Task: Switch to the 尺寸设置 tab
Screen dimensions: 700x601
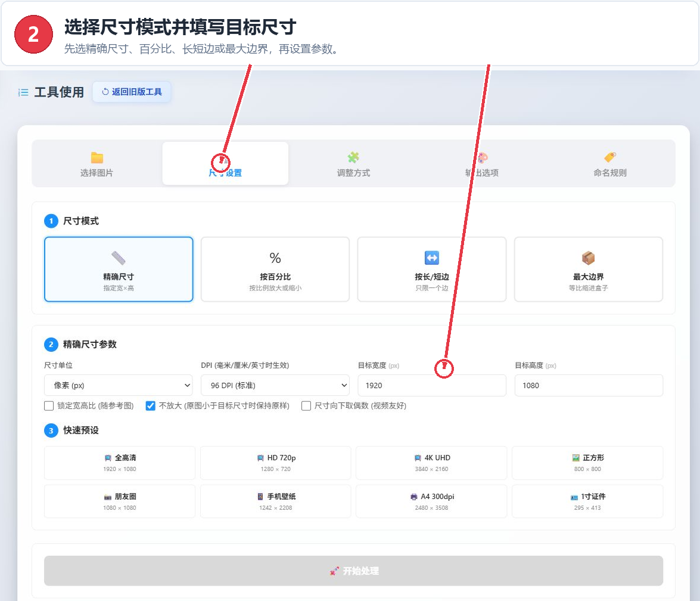Action: point(225,163)
